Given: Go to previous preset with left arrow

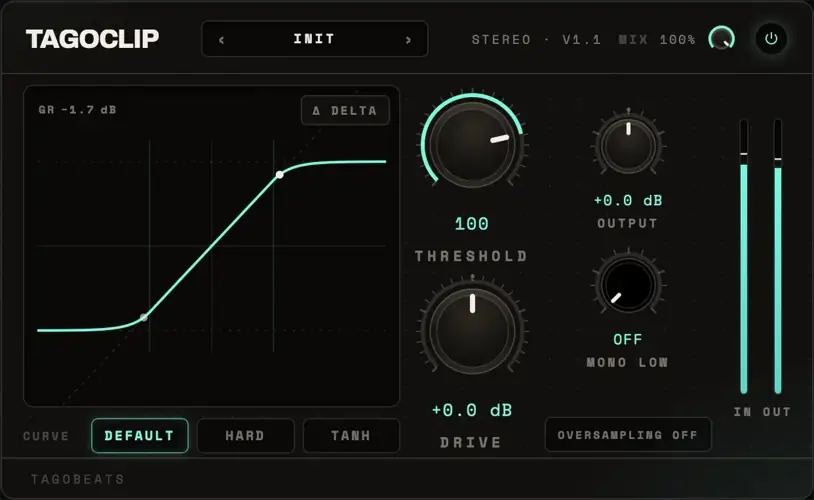Looking at the screenshot, I should point(222,39).
